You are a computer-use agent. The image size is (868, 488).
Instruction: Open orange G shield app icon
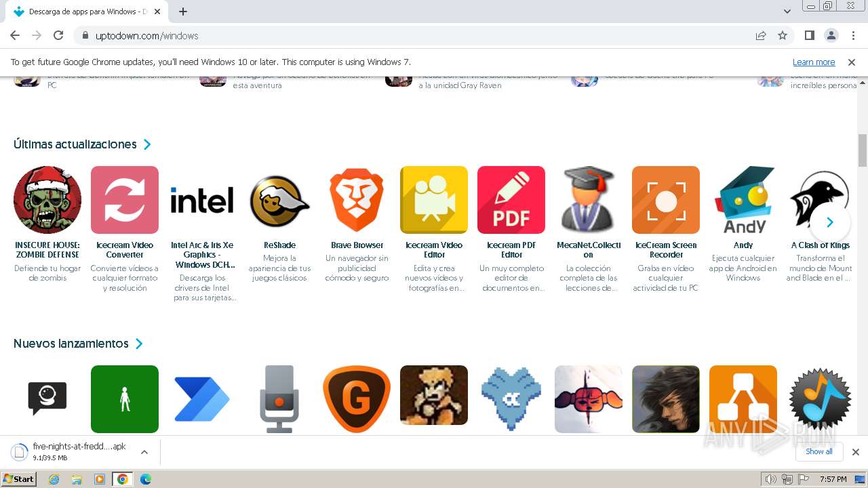pos(357,399)
